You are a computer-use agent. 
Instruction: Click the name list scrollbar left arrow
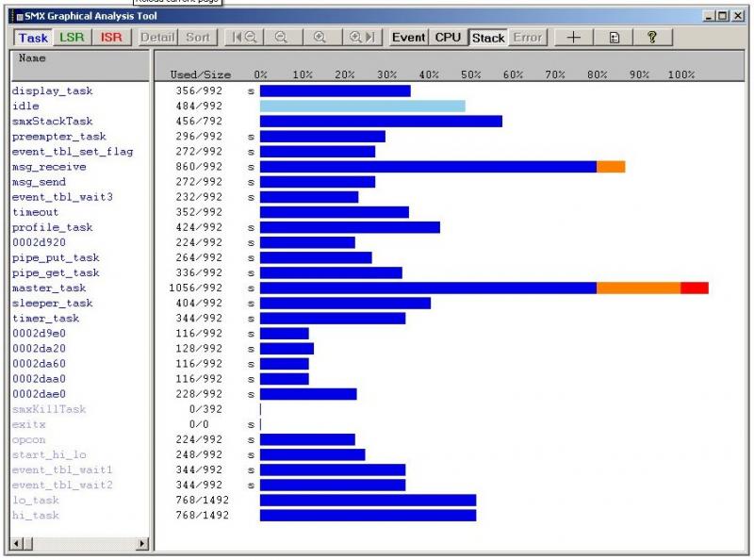(x=15, y=544)
